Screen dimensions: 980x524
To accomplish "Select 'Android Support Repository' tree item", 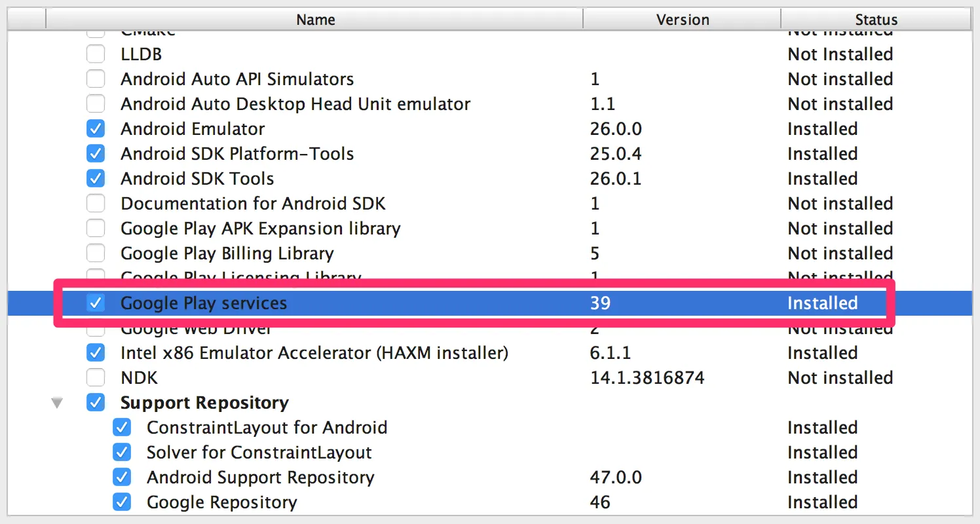I will point(261,477).
